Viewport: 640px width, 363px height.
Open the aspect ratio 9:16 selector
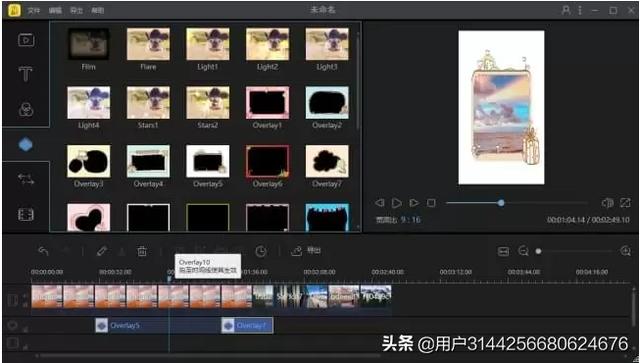(398, 220)
